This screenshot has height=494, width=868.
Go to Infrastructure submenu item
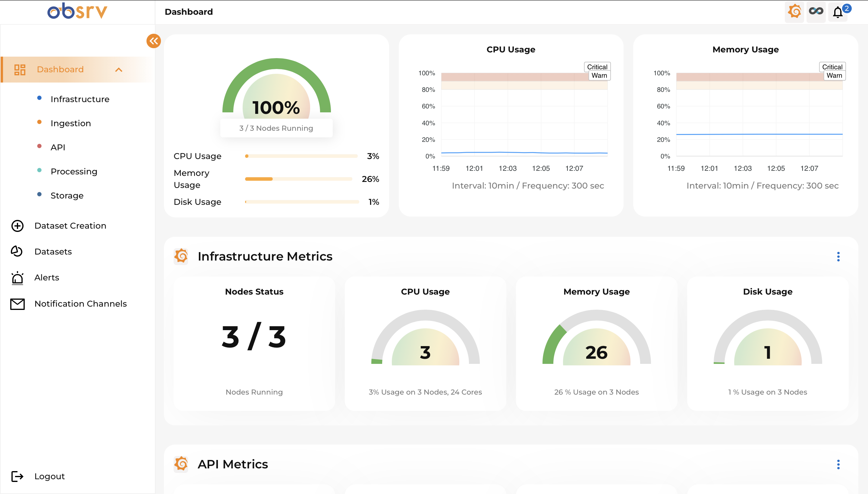coord(80,99)
